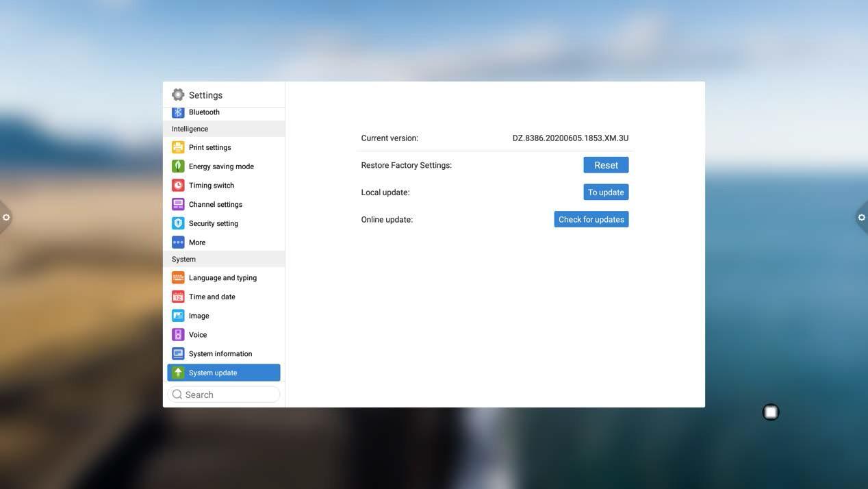The image size is (868, 489).
Task: Click the Bluetooth icon in sidebar
Action: (x=178, y=112)
